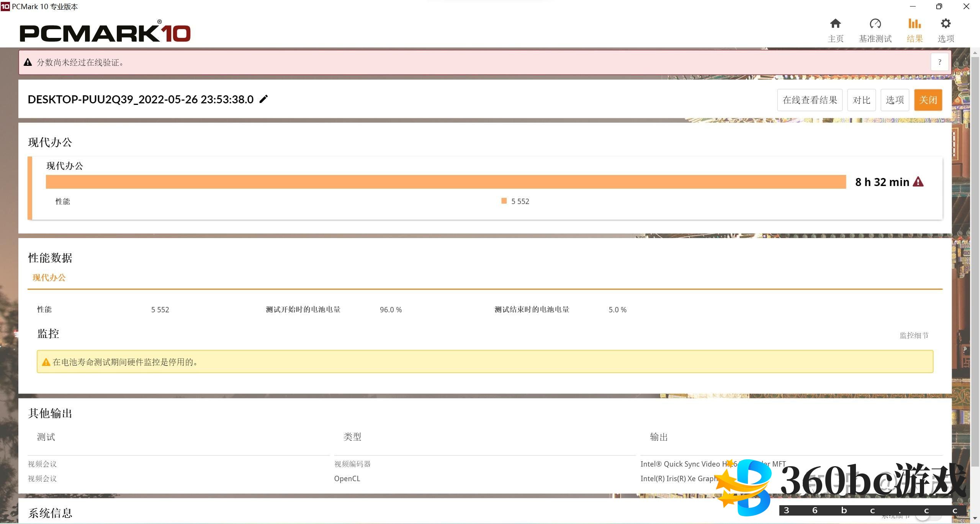Select the 现代办公 performance data tab

click(x=49, y=278)
